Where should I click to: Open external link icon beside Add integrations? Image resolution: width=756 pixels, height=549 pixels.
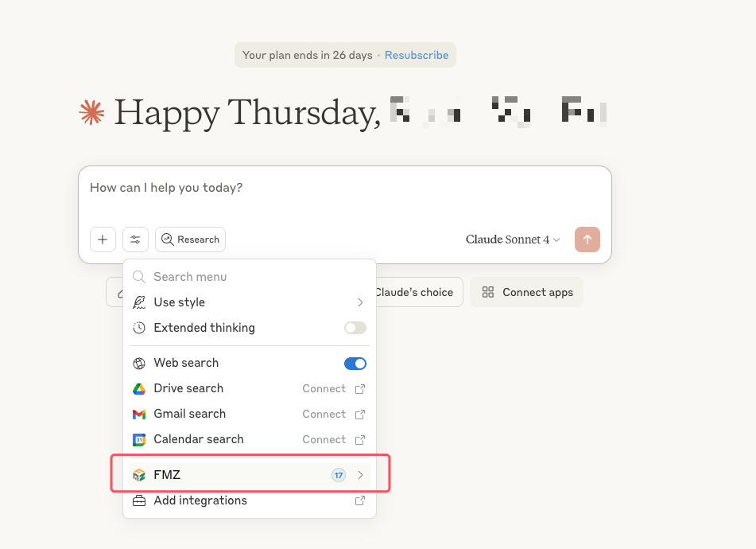360,500
